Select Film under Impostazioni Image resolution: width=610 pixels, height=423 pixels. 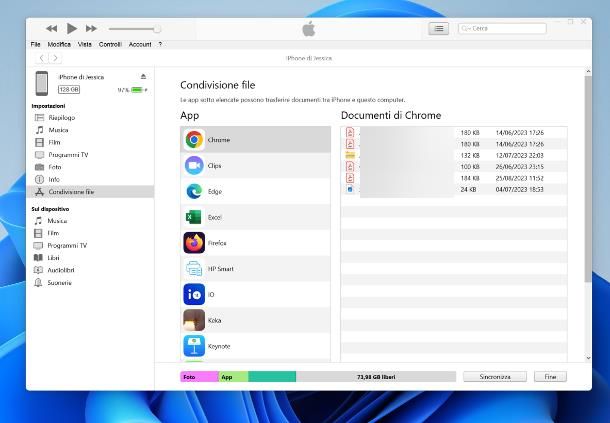click(91, 142)
